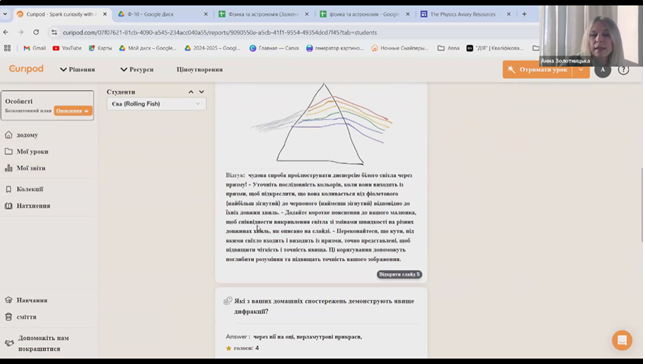Click Отримати урок button
Image resolution: width=645 pixels, height=364 pixels.
pos(538,70)
